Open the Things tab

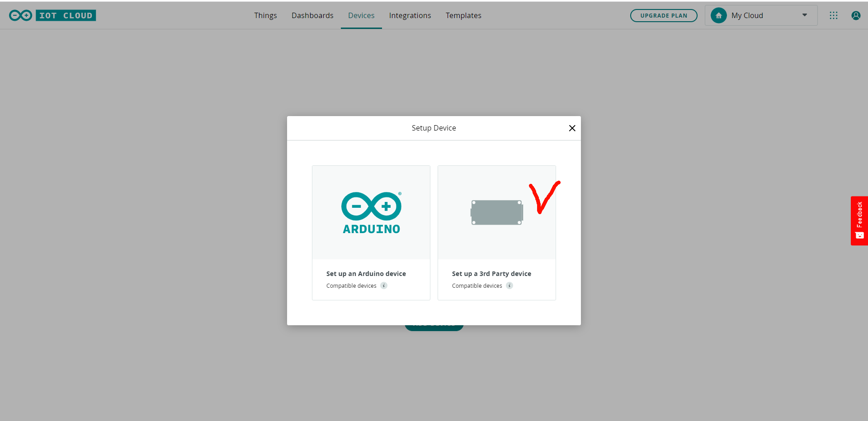(265, 15)
